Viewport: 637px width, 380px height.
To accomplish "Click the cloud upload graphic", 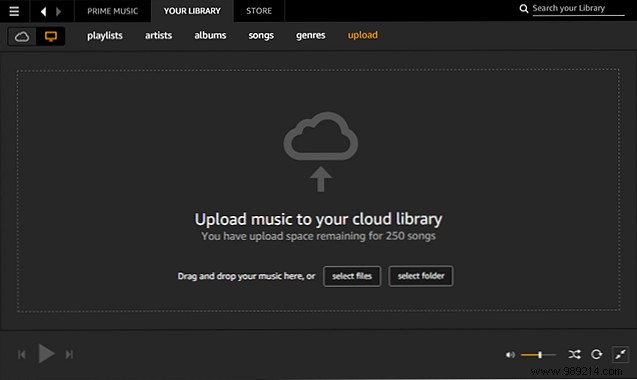I will [321, 152].
